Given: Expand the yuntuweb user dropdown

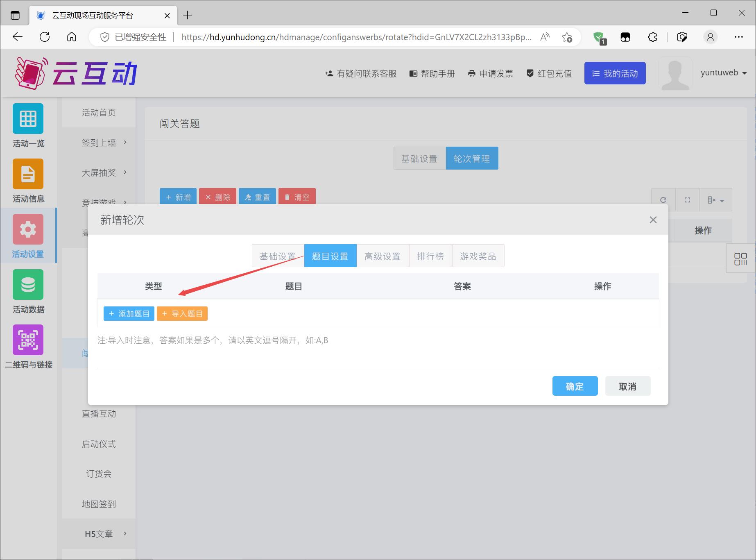Looking at the screenshot, I should point(723,73).
